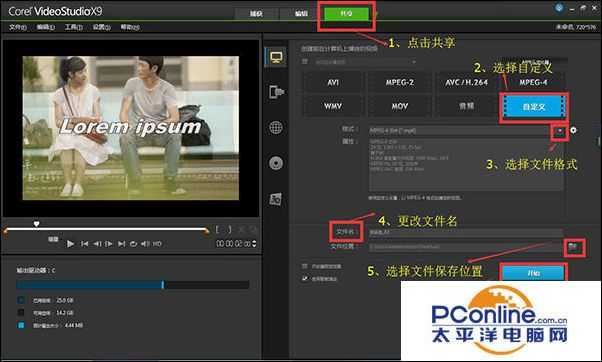
Task: Open the File (文件) menu
Action: 18,27
